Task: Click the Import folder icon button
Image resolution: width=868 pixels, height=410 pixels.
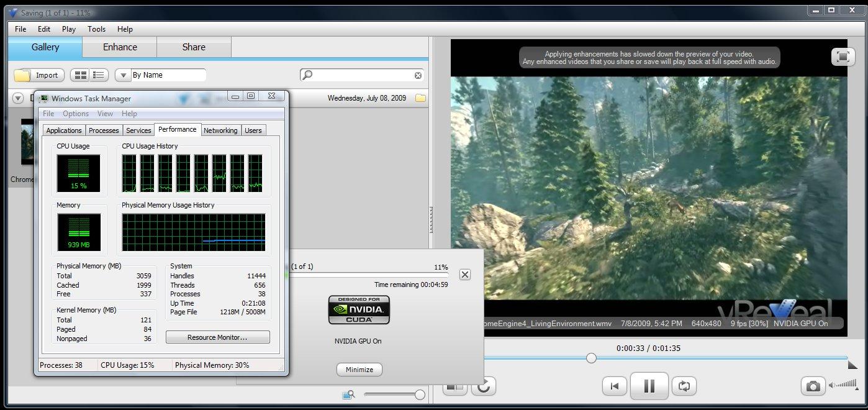Action: (40, 75)
